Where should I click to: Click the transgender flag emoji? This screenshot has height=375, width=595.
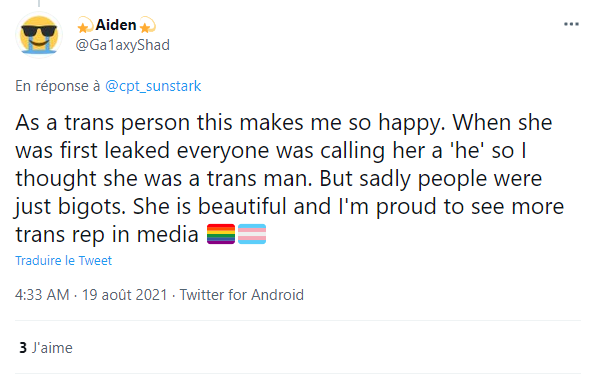(x=252, y=234)
